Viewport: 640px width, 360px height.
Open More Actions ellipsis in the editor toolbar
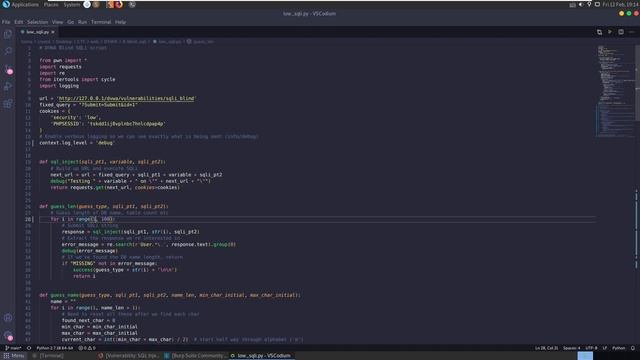click(x=632, y=32)
